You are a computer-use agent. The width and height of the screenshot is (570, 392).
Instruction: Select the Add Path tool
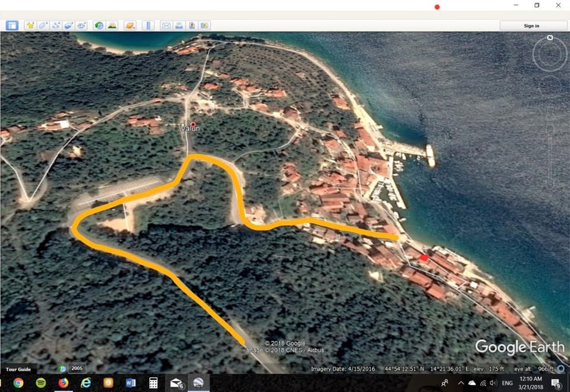(x=56, y=26)
